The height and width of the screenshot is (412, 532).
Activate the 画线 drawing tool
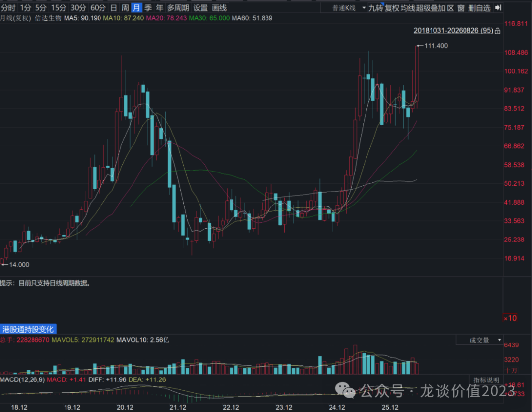219,8
